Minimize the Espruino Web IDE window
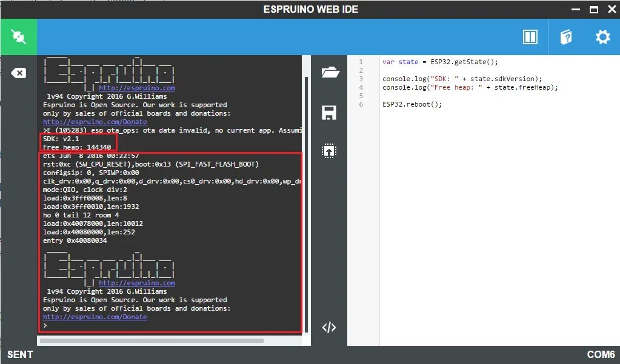 (576, 10)
